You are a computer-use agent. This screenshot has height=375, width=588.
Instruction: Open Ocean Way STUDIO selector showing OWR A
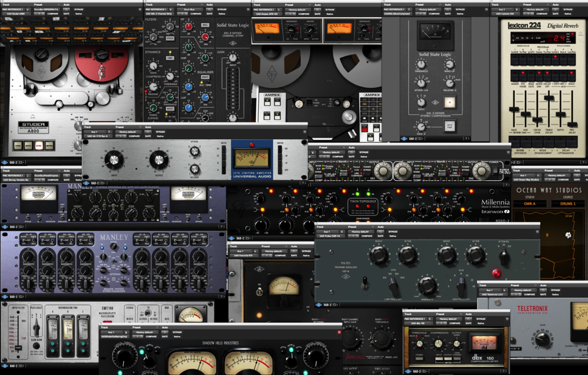(x=530, y=204)
